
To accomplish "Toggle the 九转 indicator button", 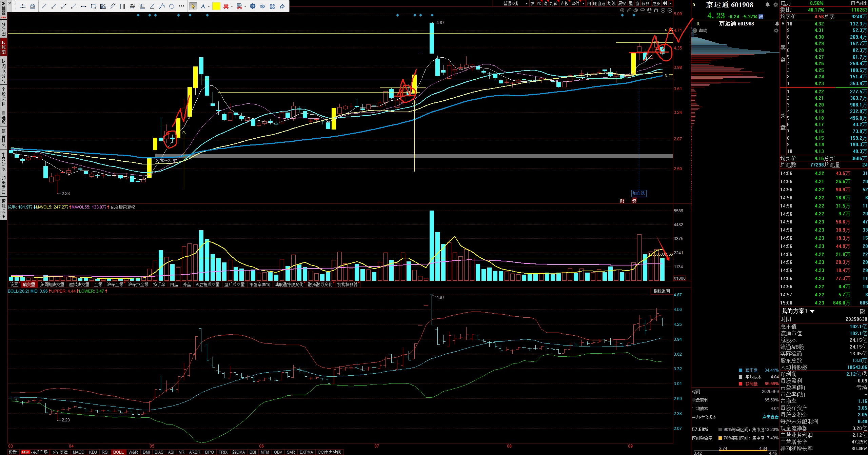I will (x=553, y=3).
